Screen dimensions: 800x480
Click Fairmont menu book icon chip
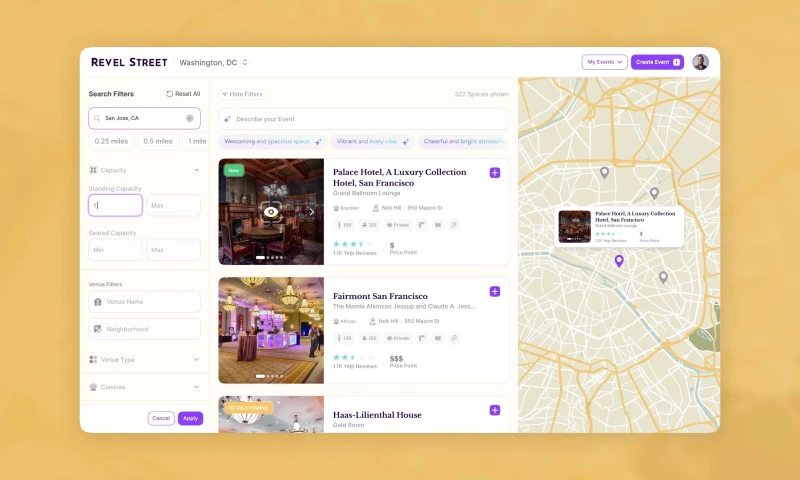point(438,338)
